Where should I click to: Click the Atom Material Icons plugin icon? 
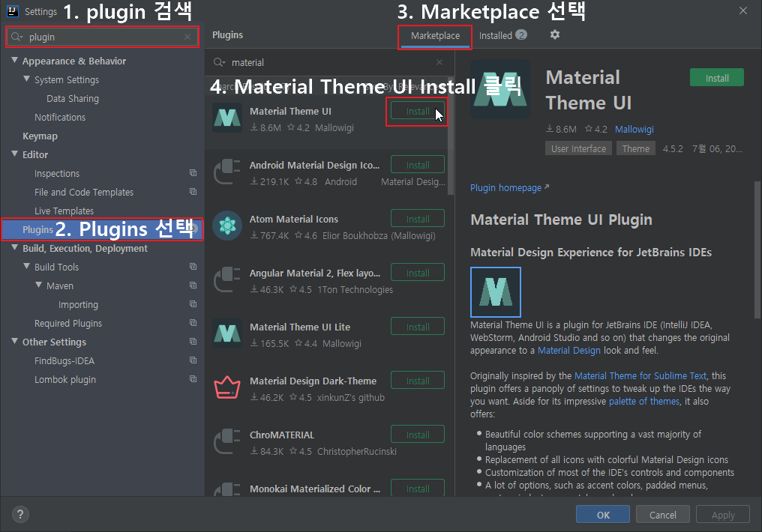coord(227,226)
